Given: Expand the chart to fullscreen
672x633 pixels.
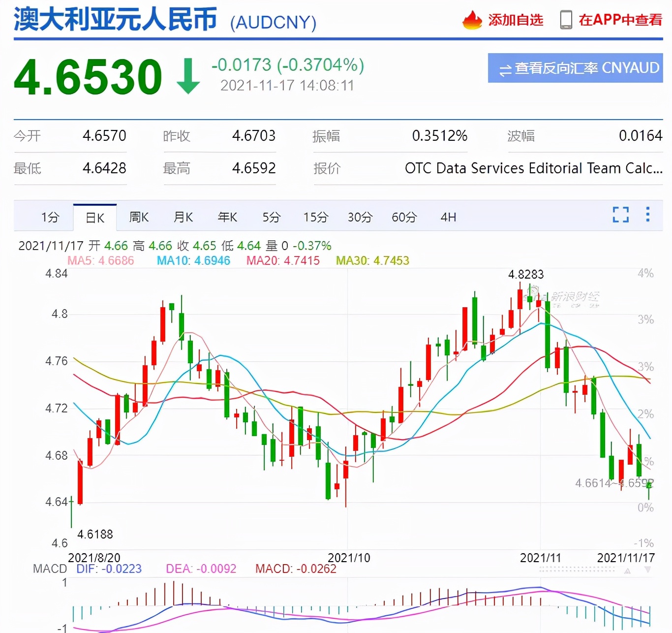Looking at the screenshot, I should click(620, 215).
